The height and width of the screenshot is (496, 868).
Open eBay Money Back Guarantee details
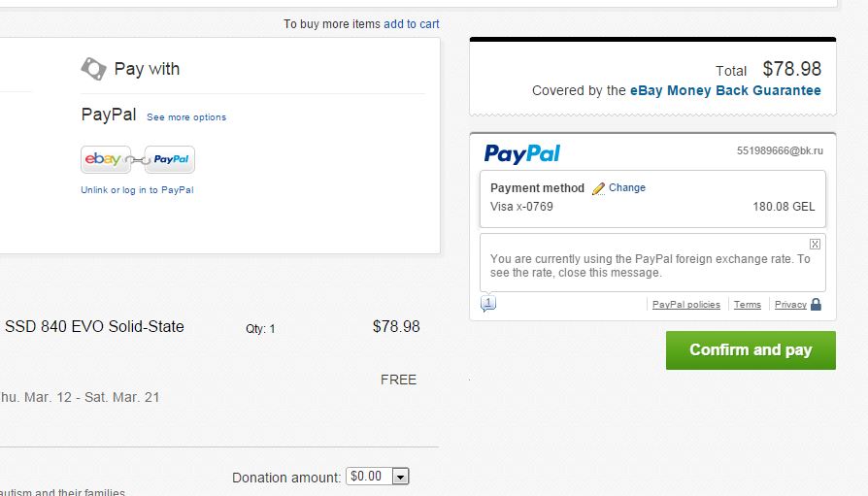point(725,90)
